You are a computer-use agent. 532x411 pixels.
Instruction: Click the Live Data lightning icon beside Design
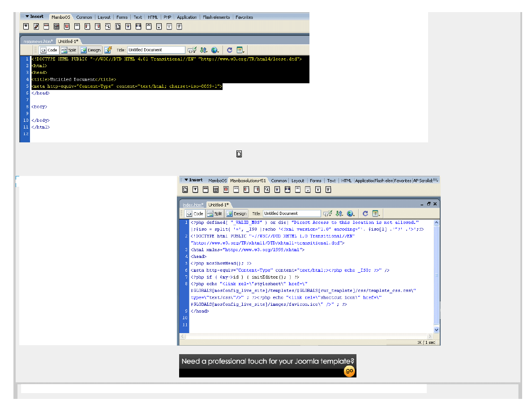coord(108,50)
